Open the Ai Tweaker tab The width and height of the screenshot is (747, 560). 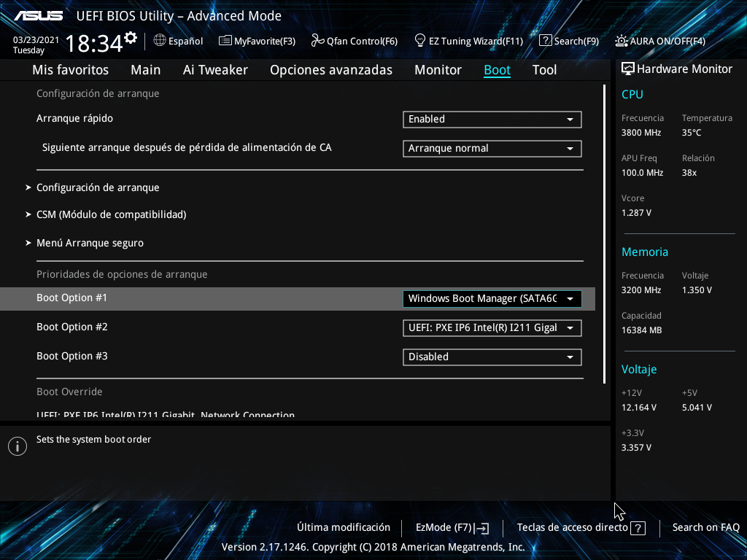215,70
